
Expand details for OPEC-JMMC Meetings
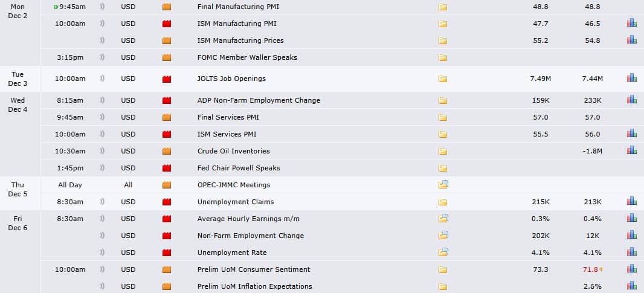coord(443,185)
